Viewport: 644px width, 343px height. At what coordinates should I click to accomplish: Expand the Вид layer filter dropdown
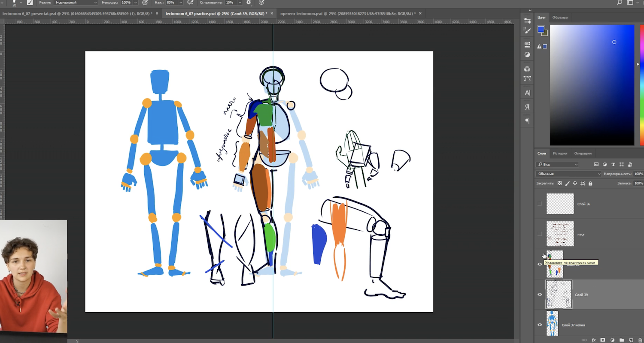click(x=557, y=164)
